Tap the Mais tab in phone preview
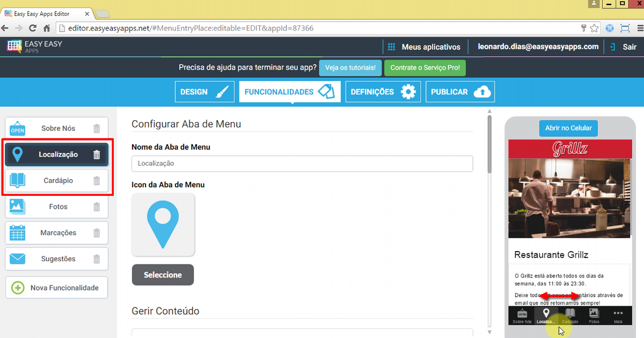 tap(618, 316)
